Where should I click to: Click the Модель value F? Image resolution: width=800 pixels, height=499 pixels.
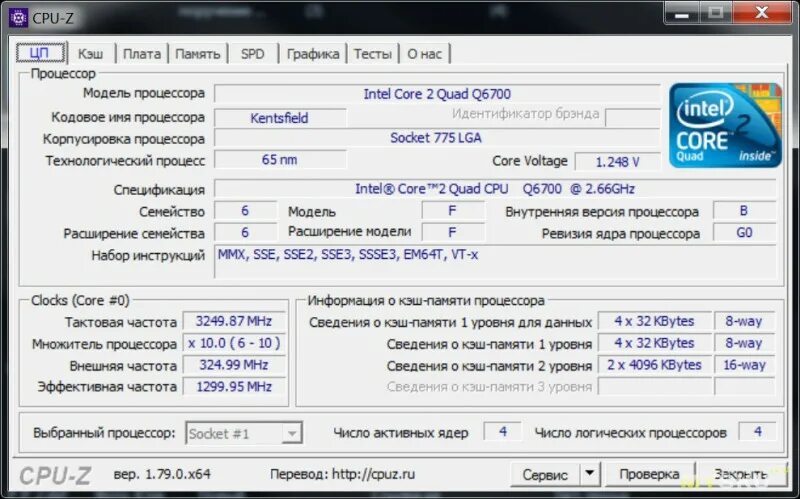[x=453, y=211]
